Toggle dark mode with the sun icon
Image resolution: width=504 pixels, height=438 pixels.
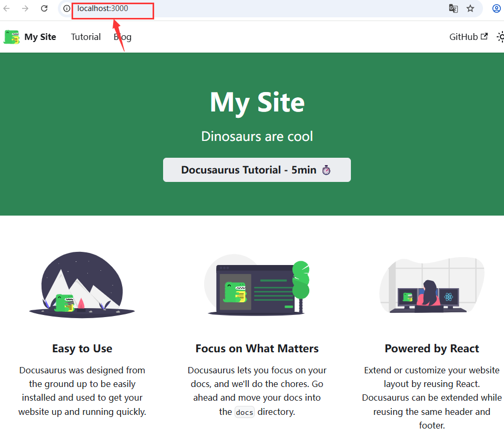tap(500, 37)
